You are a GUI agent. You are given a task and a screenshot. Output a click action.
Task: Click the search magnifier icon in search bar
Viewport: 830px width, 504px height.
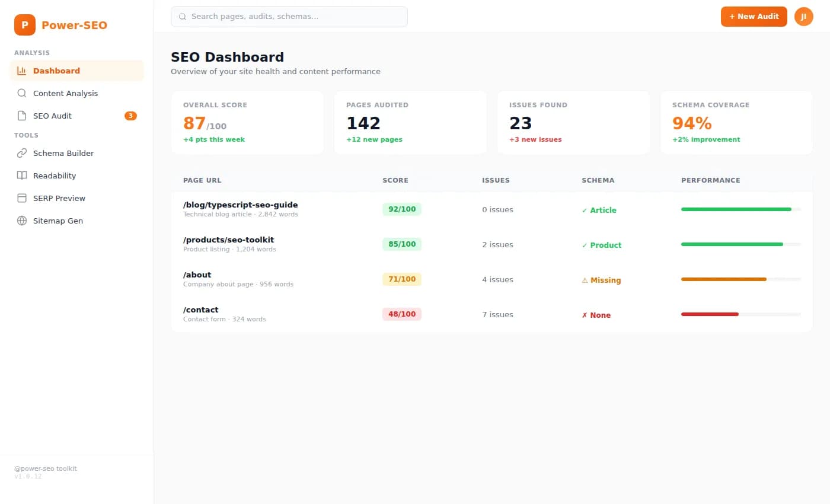coord(183,17)
